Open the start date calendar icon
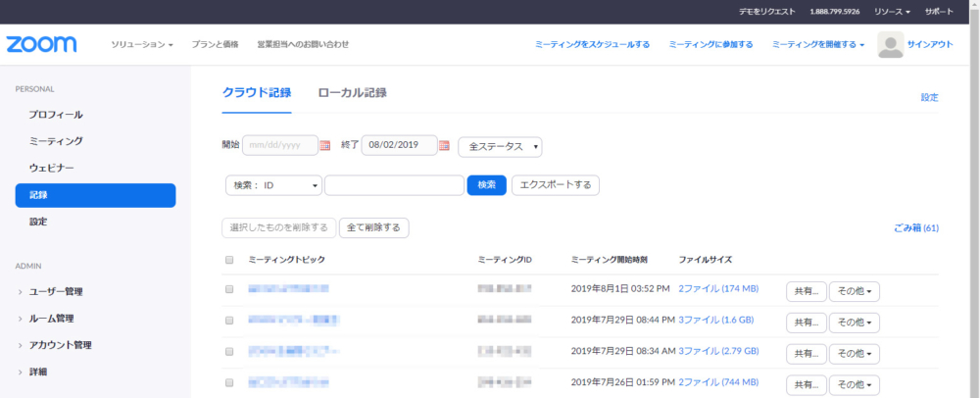 325,146
